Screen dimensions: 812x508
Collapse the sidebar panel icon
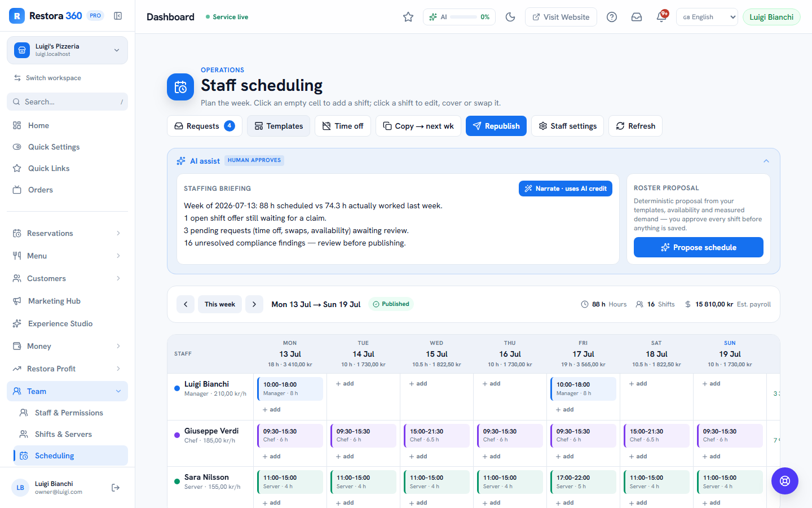tap(118, 16)
